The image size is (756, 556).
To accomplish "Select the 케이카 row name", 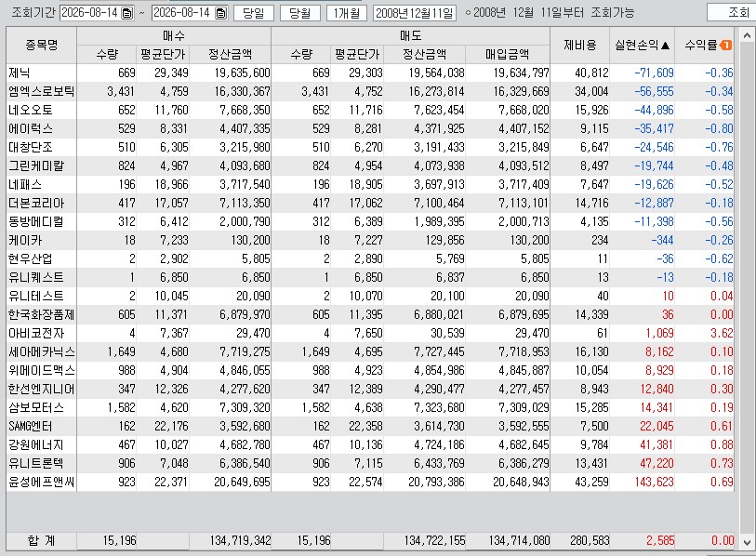I will click(25, 240).
